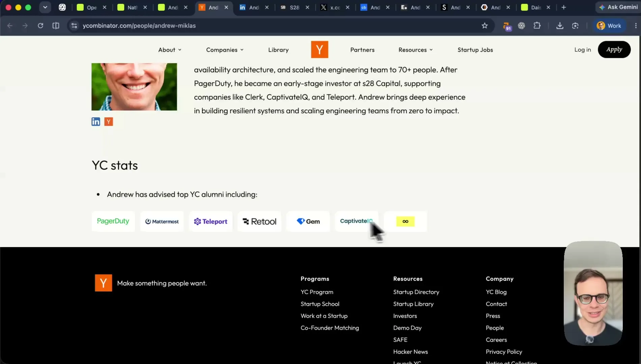This screenshot has width=641, height=364.
Task: Click the Log in link
Action: 583,50
